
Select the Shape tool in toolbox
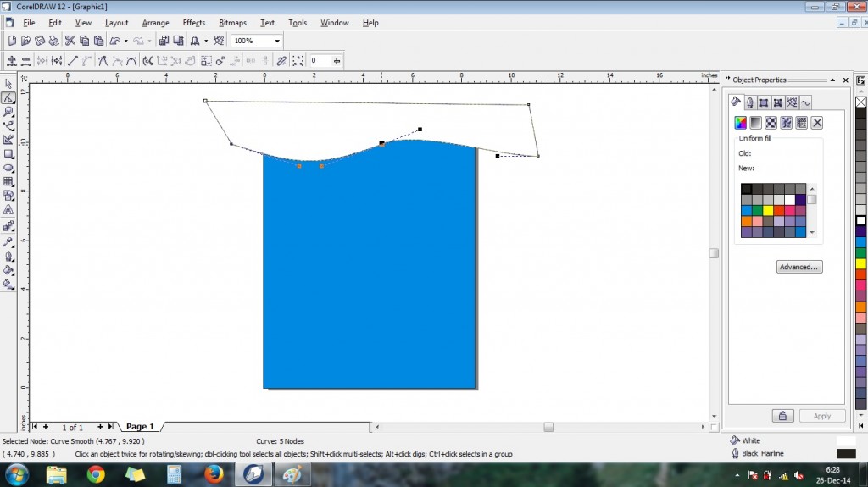[8, 98]
